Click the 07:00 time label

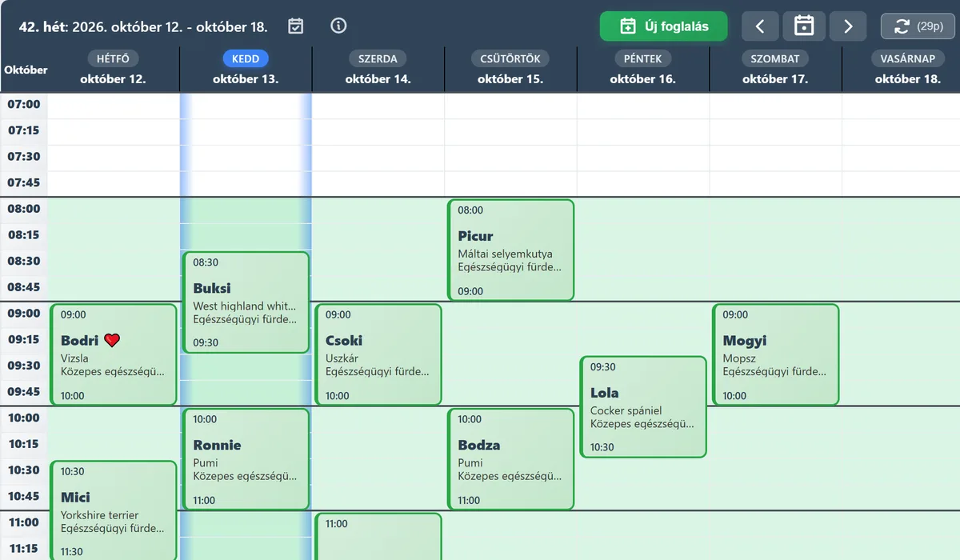pyautogui.click(x=24, y=104)
